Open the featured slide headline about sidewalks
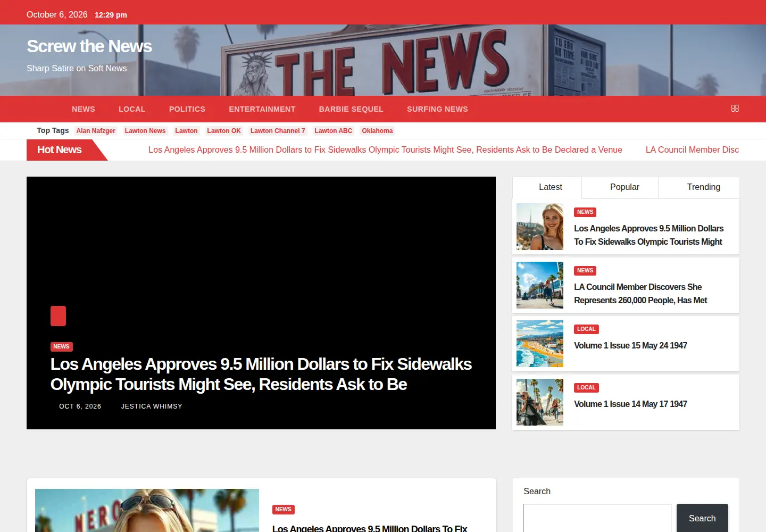 (261, 374)
